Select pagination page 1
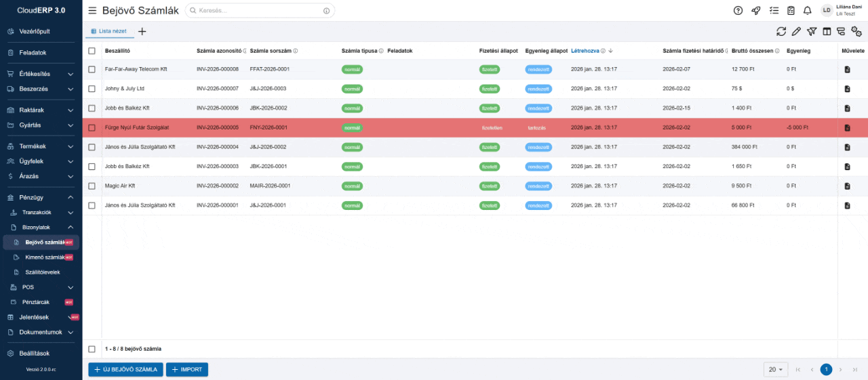The height and width of the screenshot is (380, 868). point(826,369)
